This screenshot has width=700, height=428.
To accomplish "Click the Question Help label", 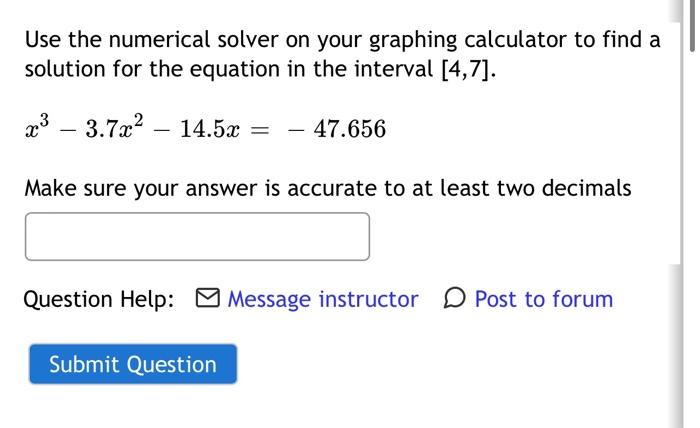I will coord(99,299).
